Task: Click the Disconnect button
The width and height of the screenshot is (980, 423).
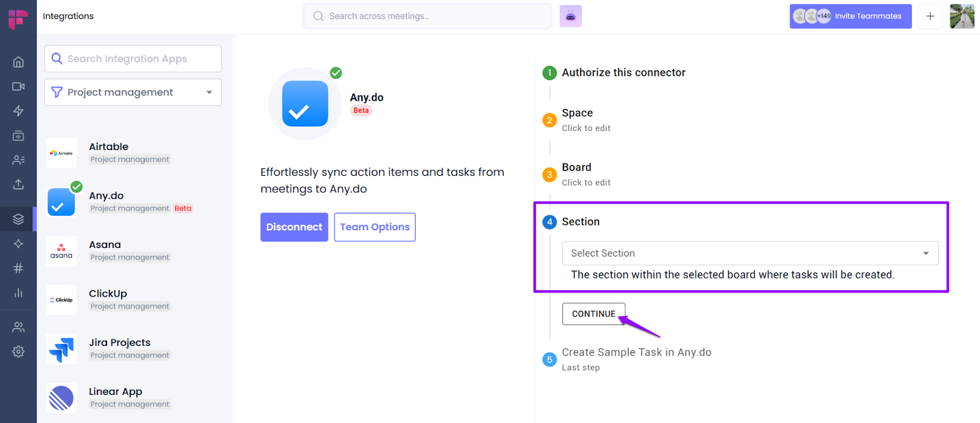Action: 294,227
